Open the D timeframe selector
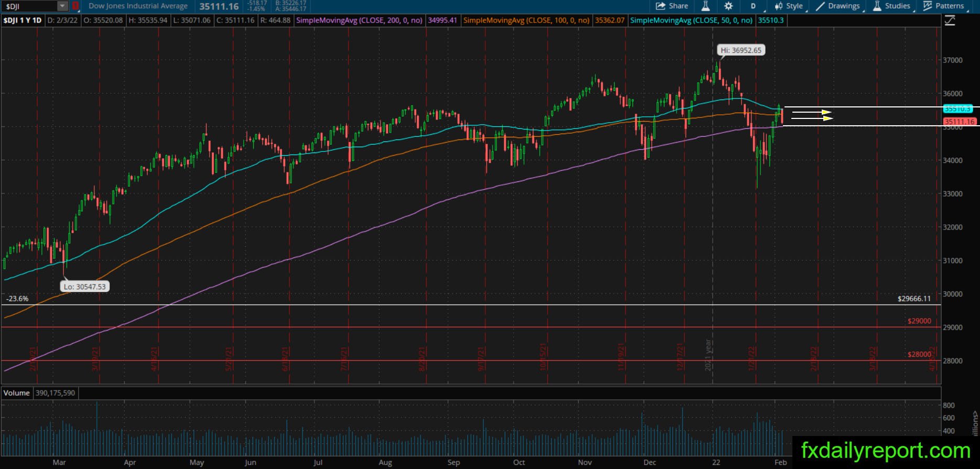This screenshot has height=469, width=980. pyautogui.click(x=753, y=6)
